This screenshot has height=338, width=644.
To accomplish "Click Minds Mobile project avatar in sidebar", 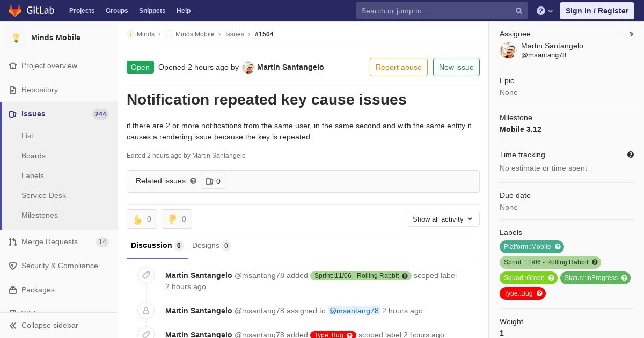I will pos(16,38).
